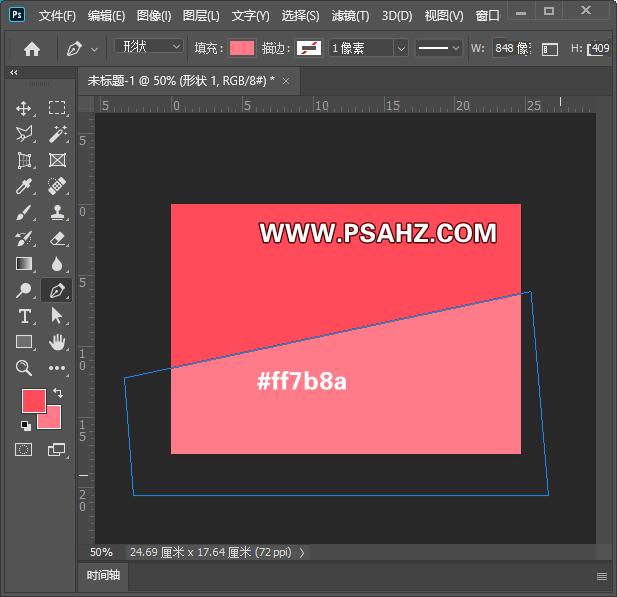Select the Clone Stamp tool
This screenshot has height=597, width=617.
click(57, 212)
